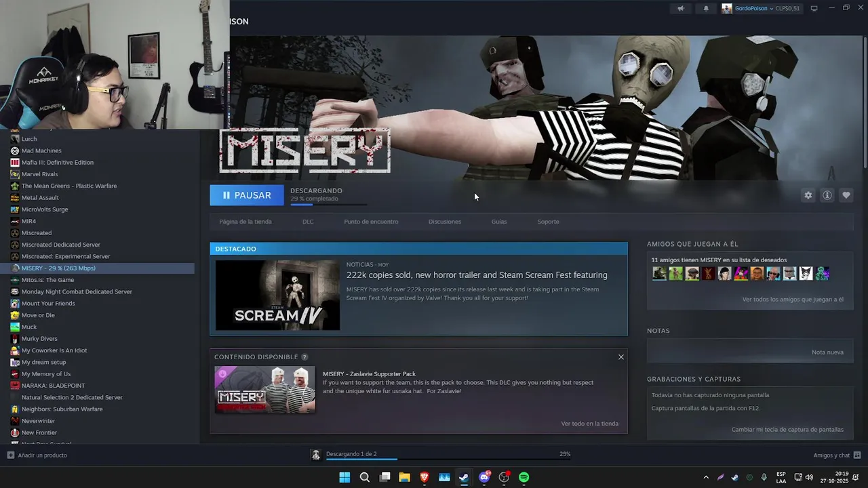This screenshot has width=868, height=488.
Task: Click Añadir un producto
Action: [37, 455]
